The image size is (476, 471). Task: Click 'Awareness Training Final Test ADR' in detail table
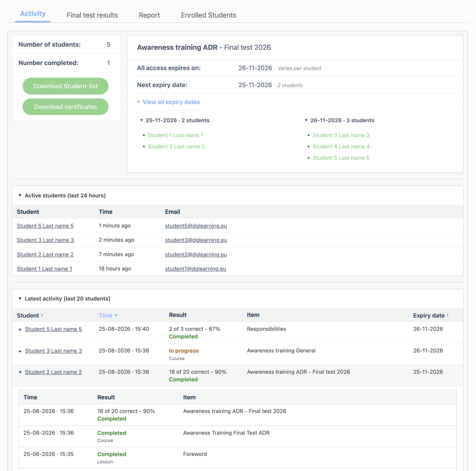pyautogui.click(x=226, y=433)
